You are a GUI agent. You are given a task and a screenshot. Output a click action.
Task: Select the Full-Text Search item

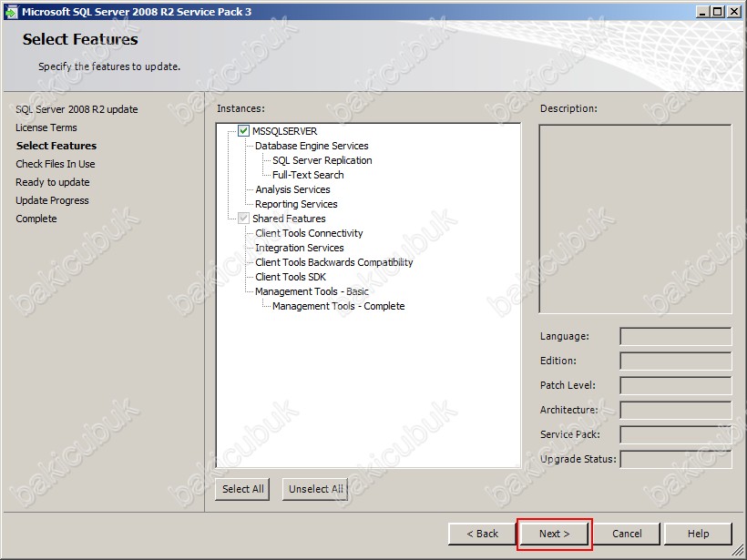(x=308, y=175)
